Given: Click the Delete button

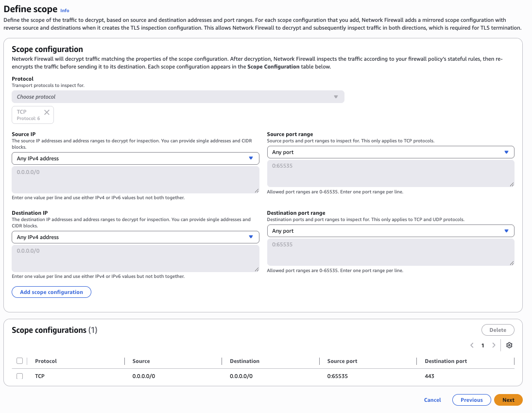Looking at the screenshot, I should tap(498, 330).
